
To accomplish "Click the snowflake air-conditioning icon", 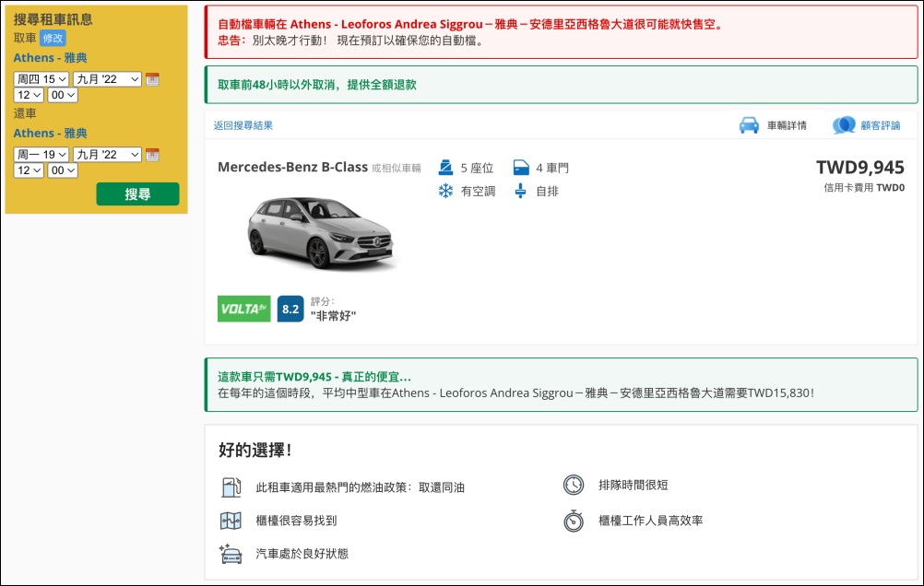I will 446,191.
